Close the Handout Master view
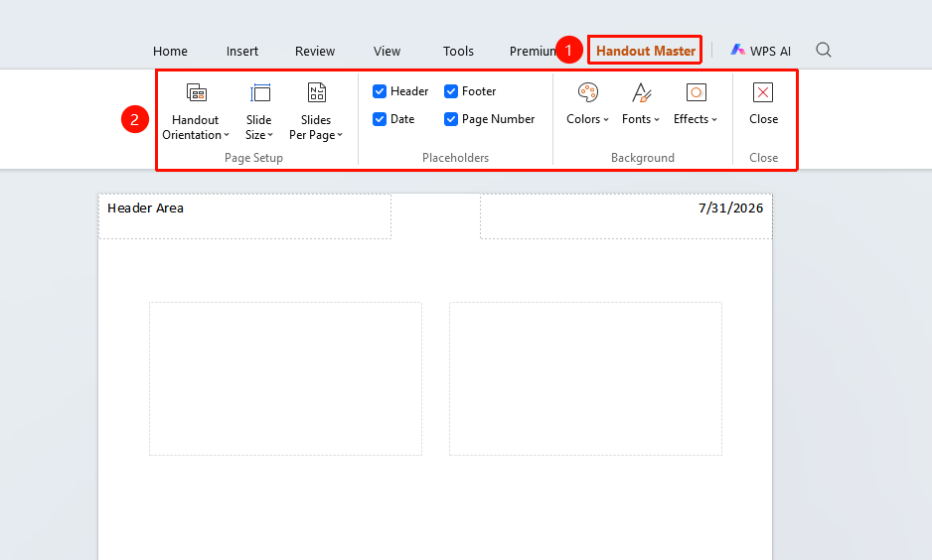 click(763, 104)
